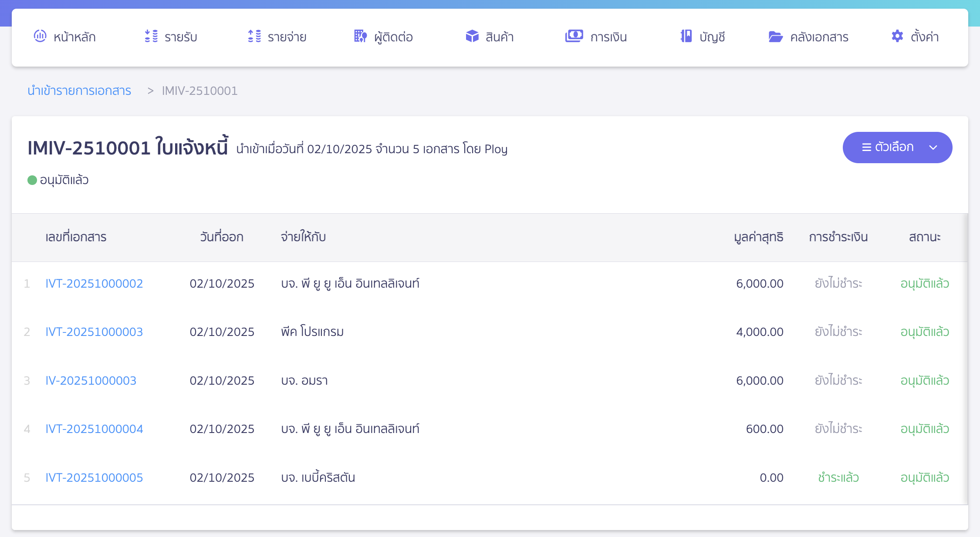The image size is (980, 537).
Task: Open the ผู้ติดต่อ contacts icon
Action: point(360,37)
